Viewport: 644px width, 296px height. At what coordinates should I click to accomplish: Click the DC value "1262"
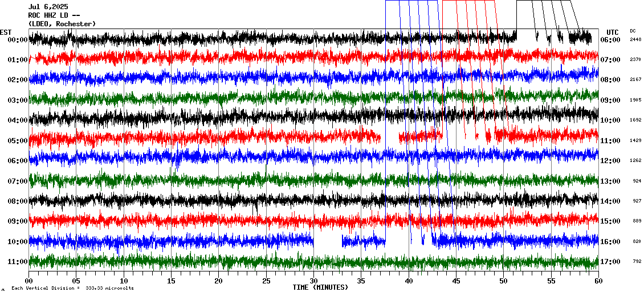click(635, 160)
